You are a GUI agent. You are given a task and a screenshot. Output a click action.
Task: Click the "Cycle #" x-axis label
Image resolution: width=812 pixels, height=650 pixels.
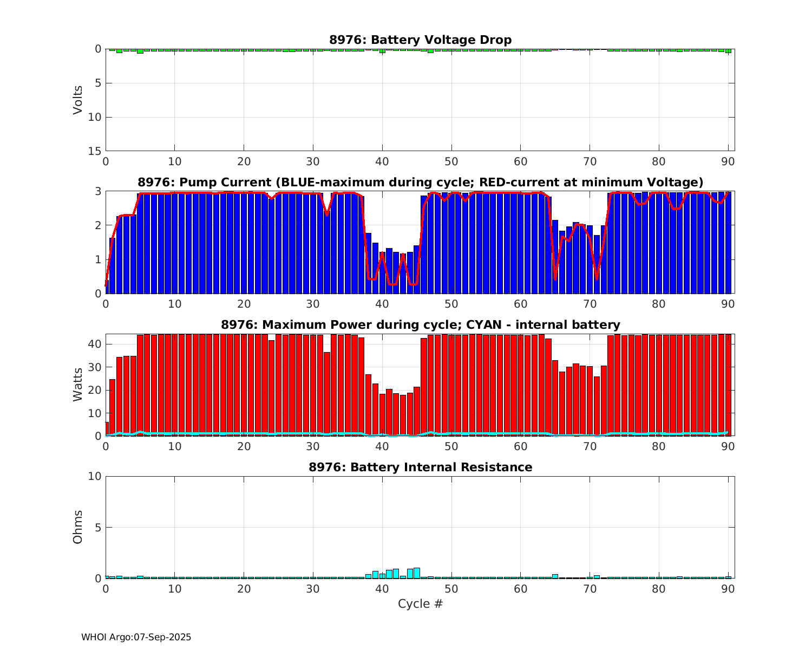[420, 603]
